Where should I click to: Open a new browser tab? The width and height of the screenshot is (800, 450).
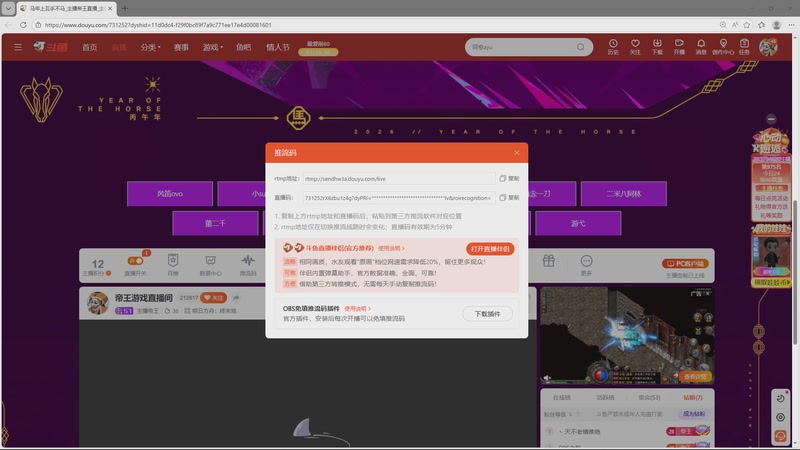(124, 8)
